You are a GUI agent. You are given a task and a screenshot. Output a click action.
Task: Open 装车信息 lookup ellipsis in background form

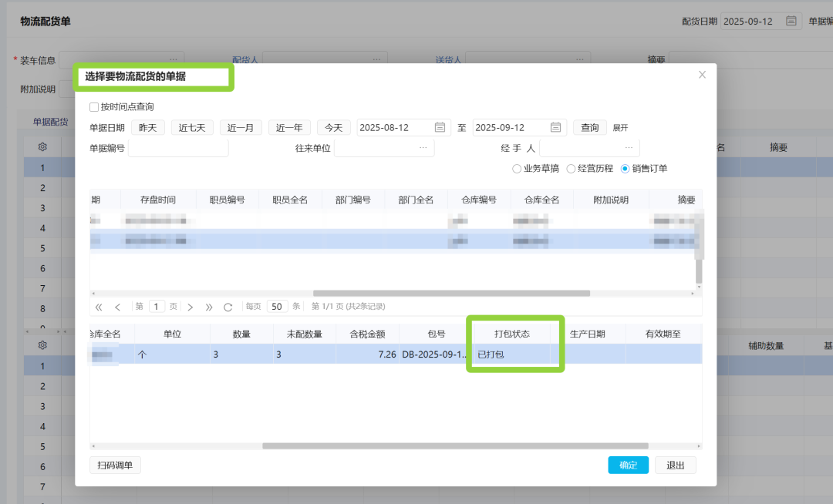(x=174, y=59)
